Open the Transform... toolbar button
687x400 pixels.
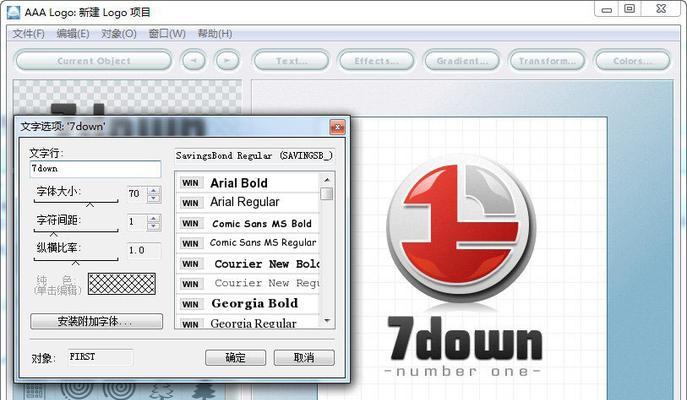(547, 61)
